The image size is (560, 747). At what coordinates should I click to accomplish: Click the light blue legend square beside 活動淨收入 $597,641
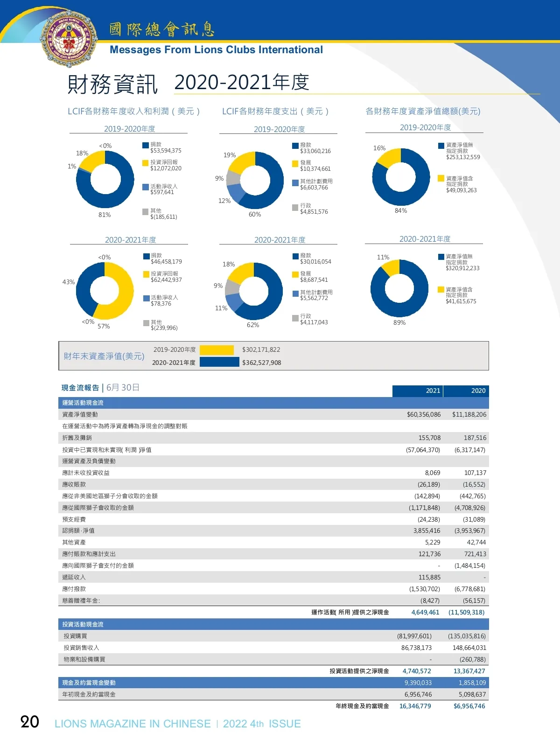(146, 187)
